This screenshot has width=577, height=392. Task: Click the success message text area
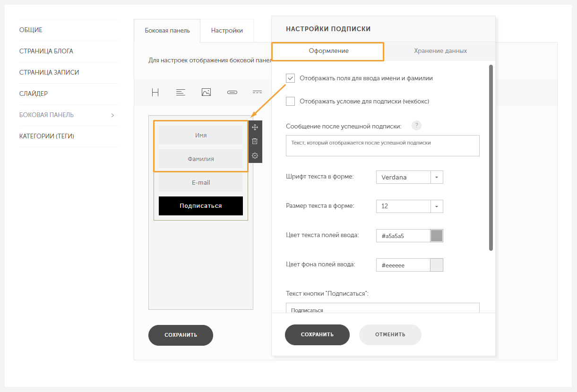tap(383, 145)
